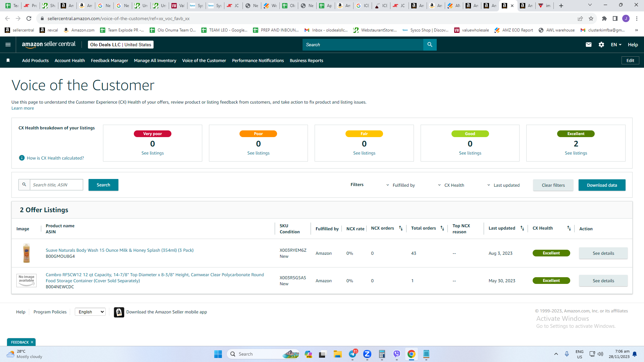The width and height of the screenshot is (644, 362).
Task: Open Calculator from the taskbar
Action: [382, 354]
